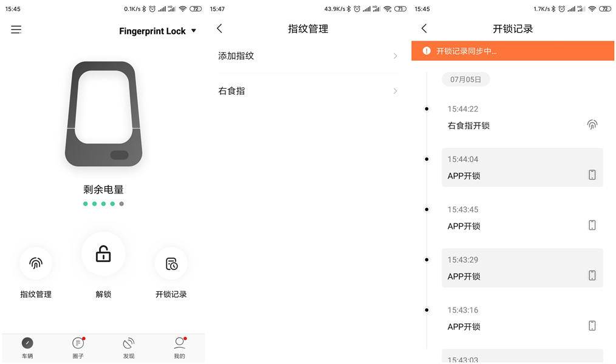The width and height of the screenshot is (616, 364).
Task: Click the 开锁记录同步中 sync banner
Action: pos(513,51)
